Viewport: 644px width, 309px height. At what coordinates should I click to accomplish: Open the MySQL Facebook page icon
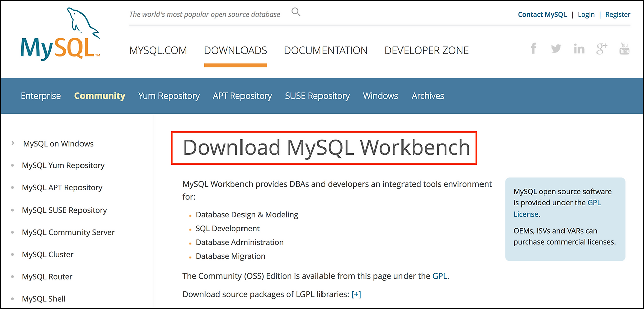point(534,48)
